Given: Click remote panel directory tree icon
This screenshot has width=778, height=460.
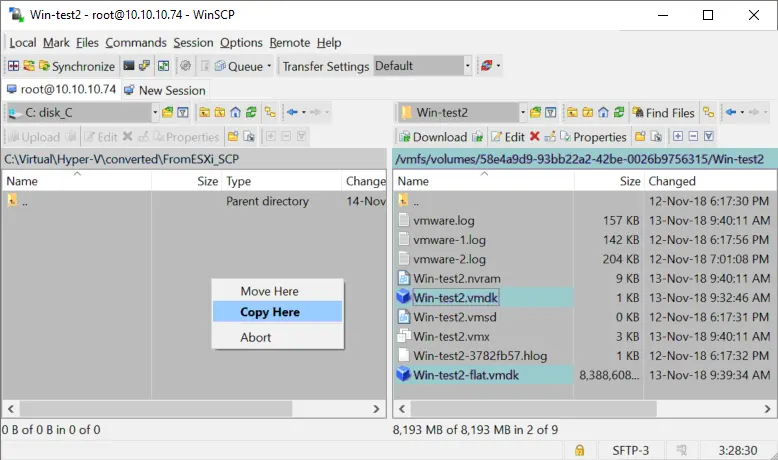Looking at the screenshot, I should pyautogui.click(x=709, y=113).
